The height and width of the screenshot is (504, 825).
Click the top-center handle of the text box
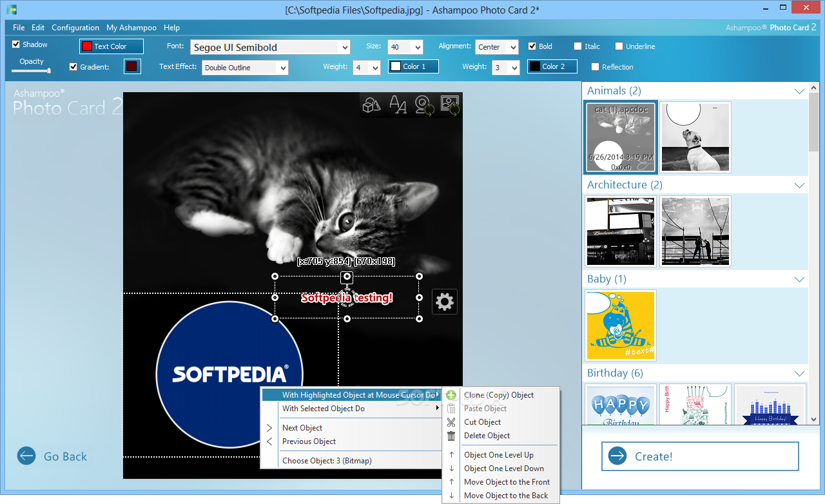point(347,277)
